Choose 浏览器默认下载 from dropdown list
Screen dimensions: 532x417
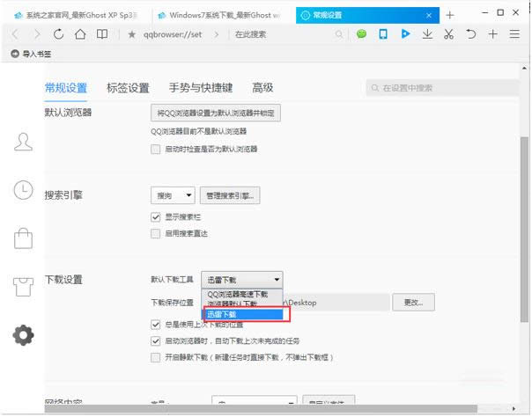pos(242,304)
